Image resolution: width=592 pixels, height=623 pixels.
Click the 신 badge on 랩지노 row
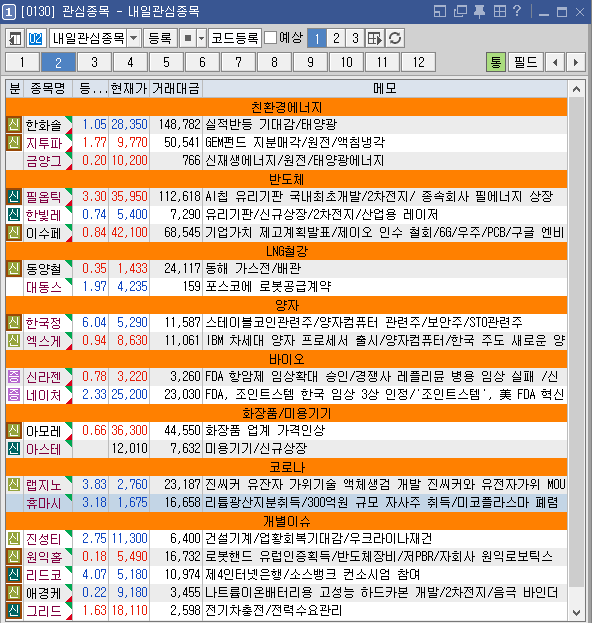pyautogui.click(x=14, y=484)
